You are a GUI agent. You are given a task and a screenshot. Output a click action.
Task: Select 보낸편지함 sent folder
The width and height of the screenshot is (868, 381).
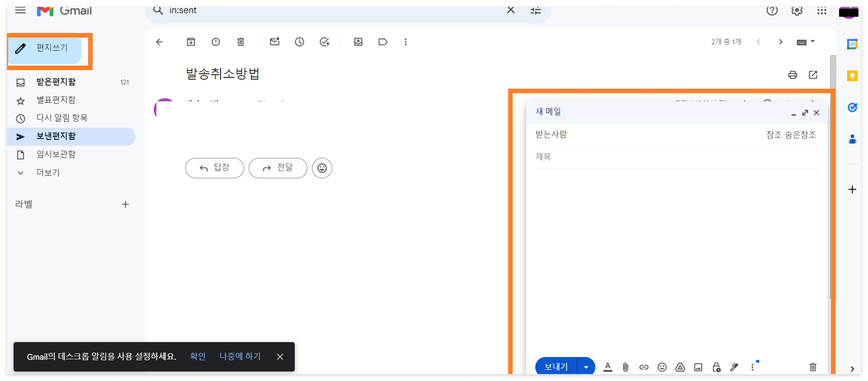point(71,136)
